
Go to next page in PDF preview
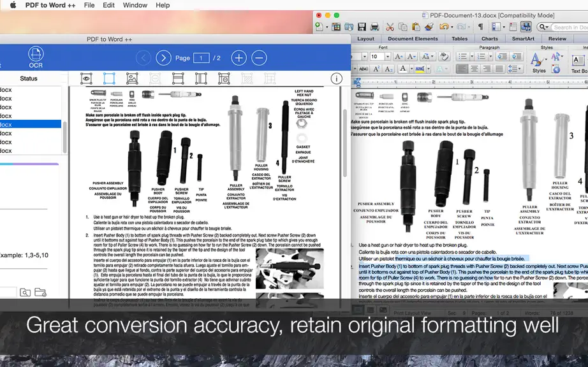pyautogui.click(x=163, y=58)
